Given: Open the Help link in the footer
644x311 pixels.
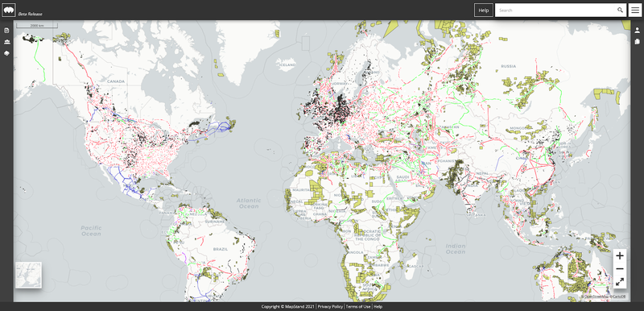Looking at the screenshot, I should pyautogui.click(x=378, y=306).
